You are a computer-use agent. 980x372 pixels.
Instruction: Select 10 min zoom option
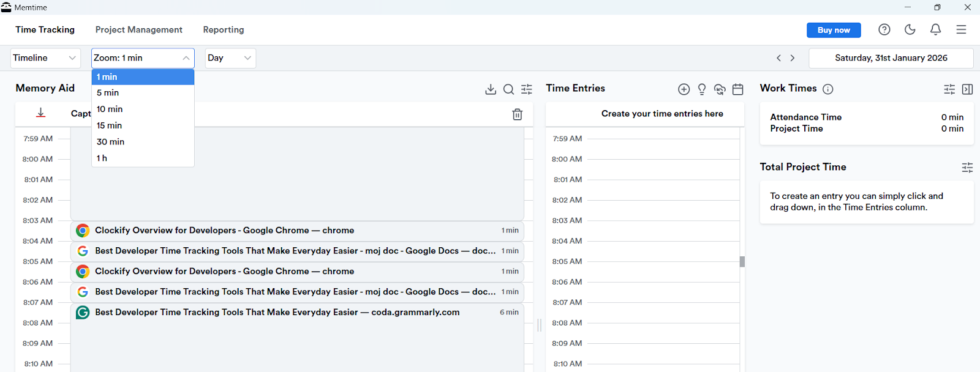(143, 110)
